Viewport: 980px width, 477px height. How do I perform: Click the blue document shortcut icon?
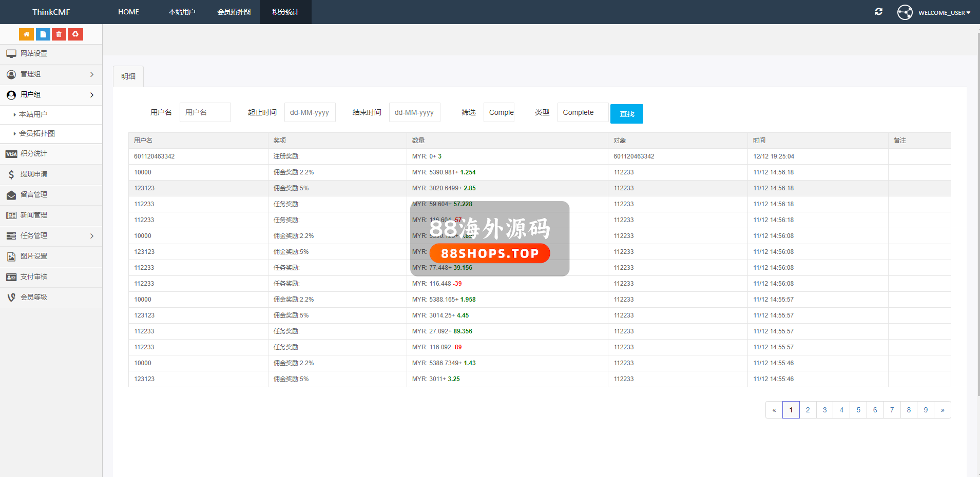pyautogui.click(x=43, y=34)
